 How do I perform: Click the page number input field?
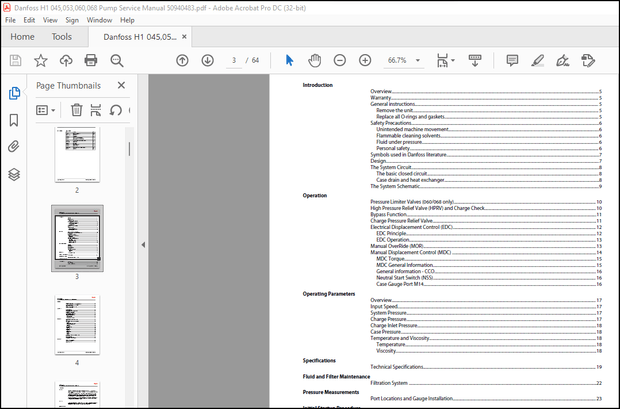pyautogui.click(x=234, y=61)
